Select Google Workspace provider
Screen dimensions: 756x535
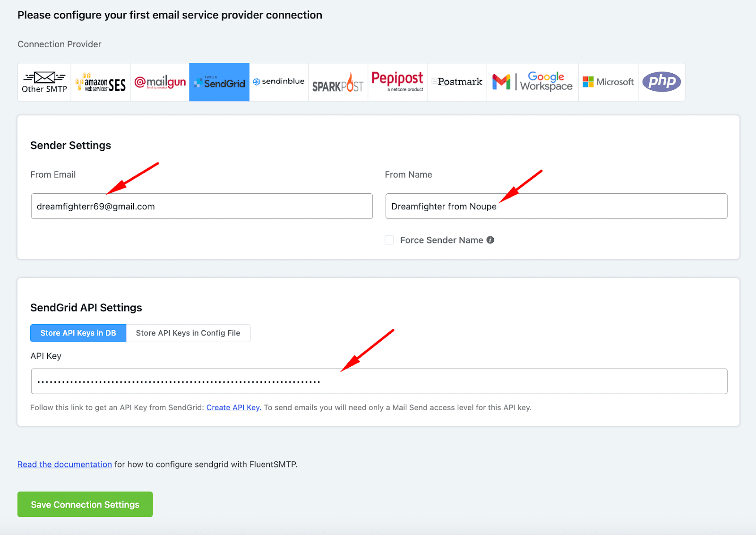click(x=533, y=82)
